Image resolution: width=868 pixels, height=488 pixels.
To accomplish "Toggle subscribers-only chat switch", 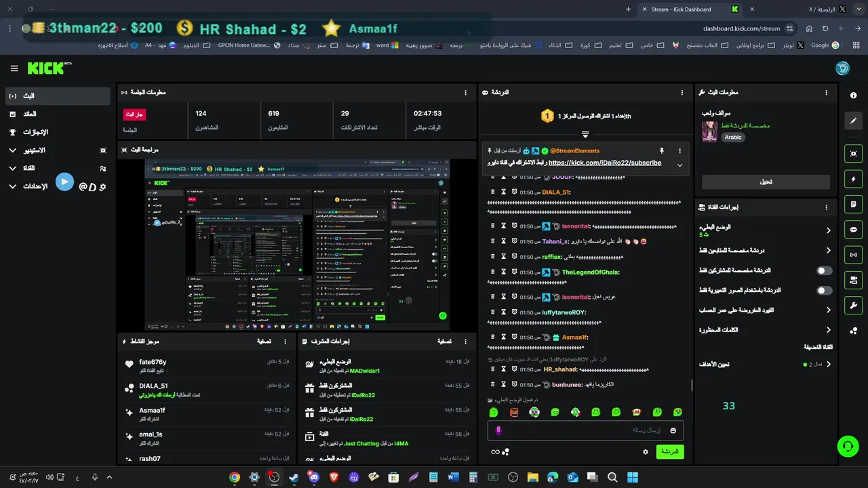I will pos(824,270).
